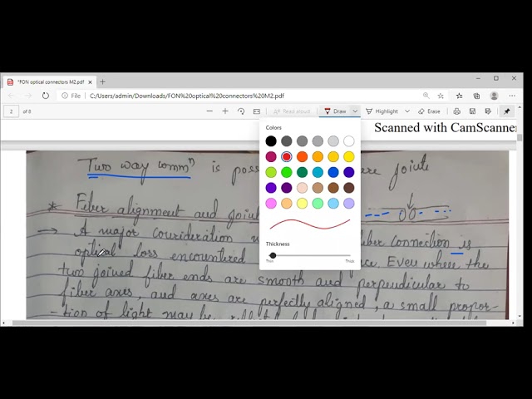
Task: Select the Highlight tool
Action: [382, 111]
